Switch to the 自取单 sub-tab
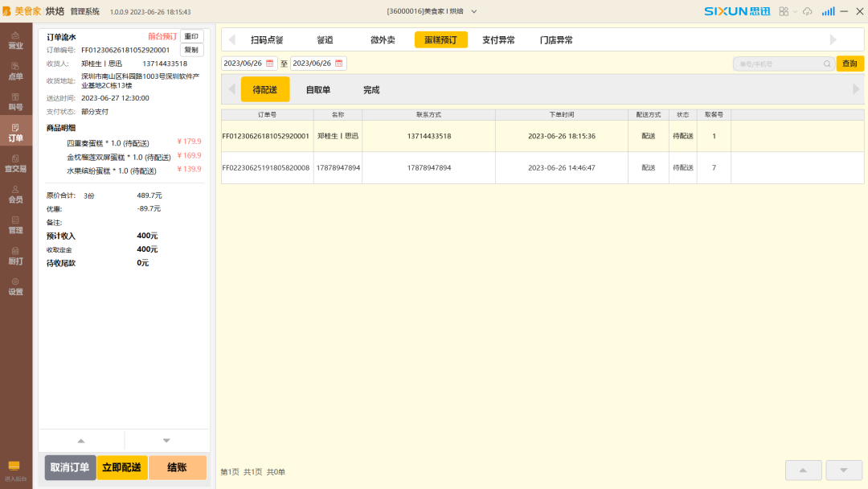 [317, 90]
